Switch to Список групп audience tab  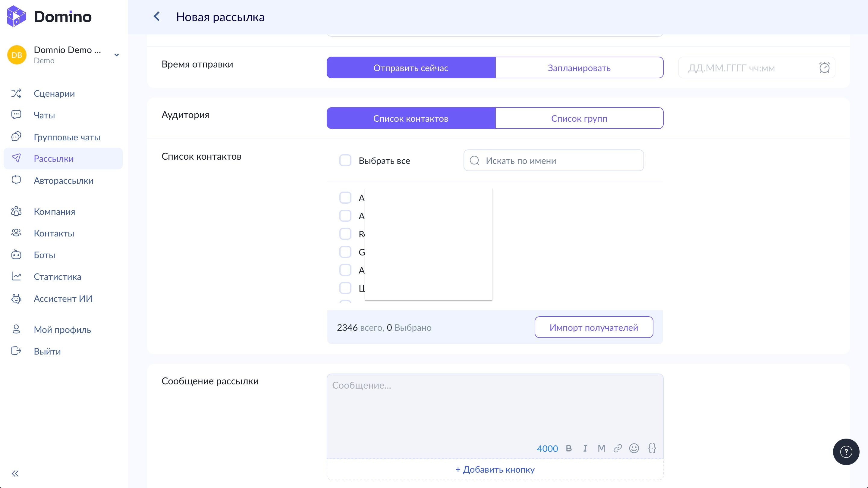pos(579,118)
